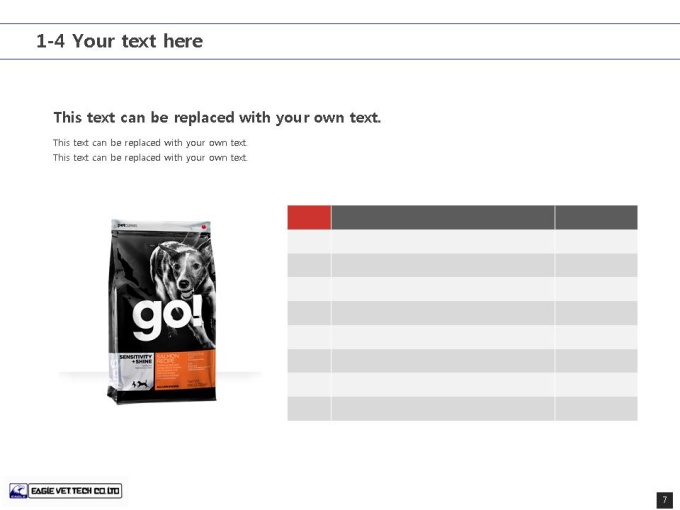This screenshot has height=510, width=680.
Task: Click the Eagle Vet Tech wave logo icon
Action: 18,491
